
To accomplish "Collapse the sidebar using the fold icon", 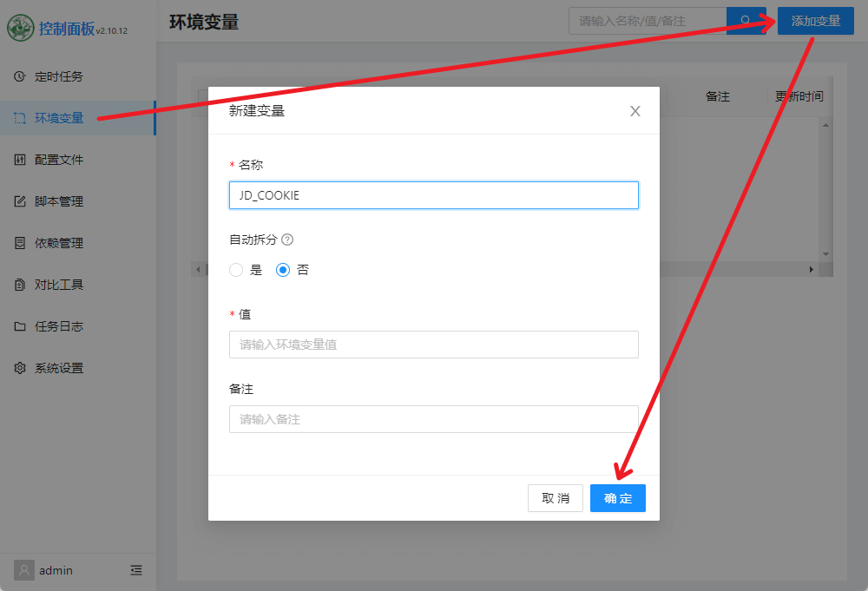I will coord(136,570).
